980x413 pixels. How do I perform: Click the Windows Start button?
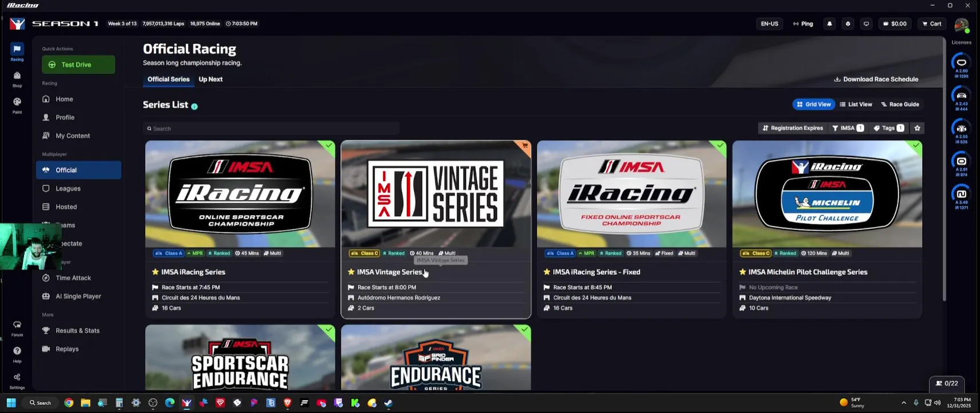pyautogui.click(x=11, y=403)
